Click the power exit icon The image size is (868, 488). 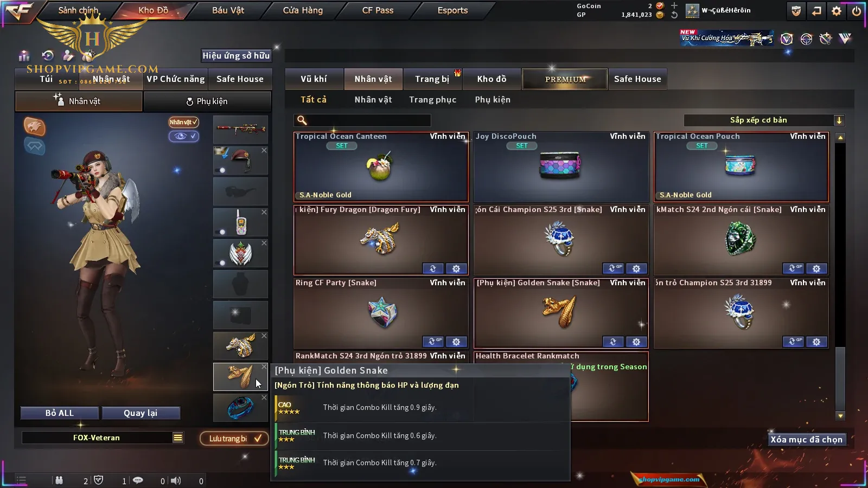click(x=856, y=11)
